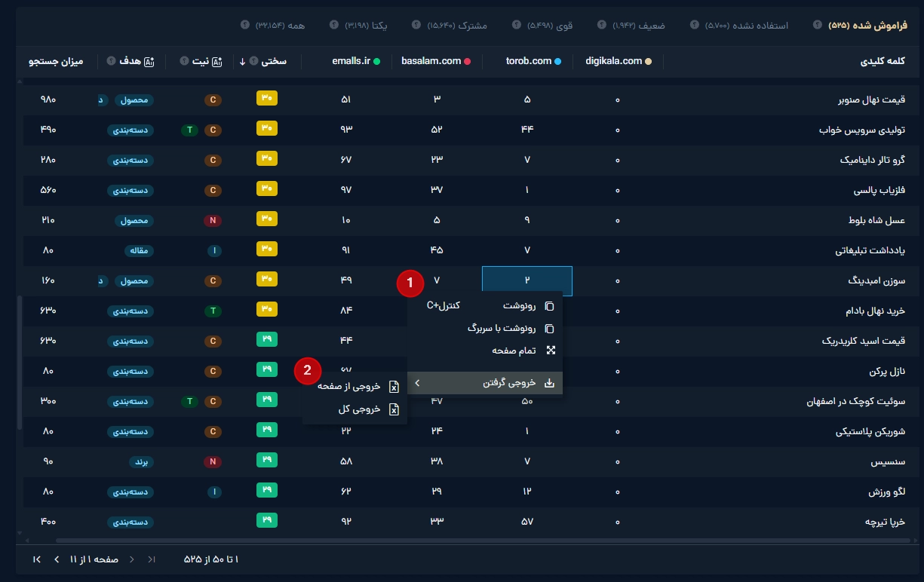Click T intent badge in خرید نهال بادام row
This screenshot has width=924, height=582.
[x=213, y=311]
